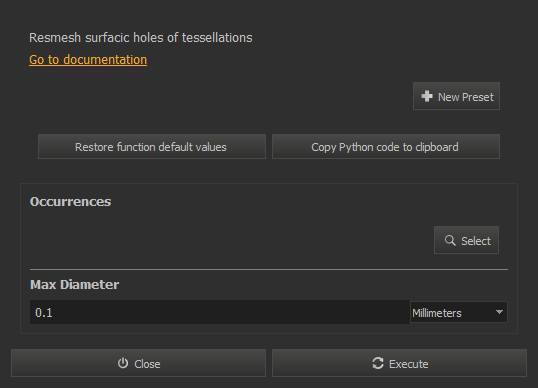Click the separator line above Max Diameter
This screenshot has height=388, width=538.
tap(269, 270)
